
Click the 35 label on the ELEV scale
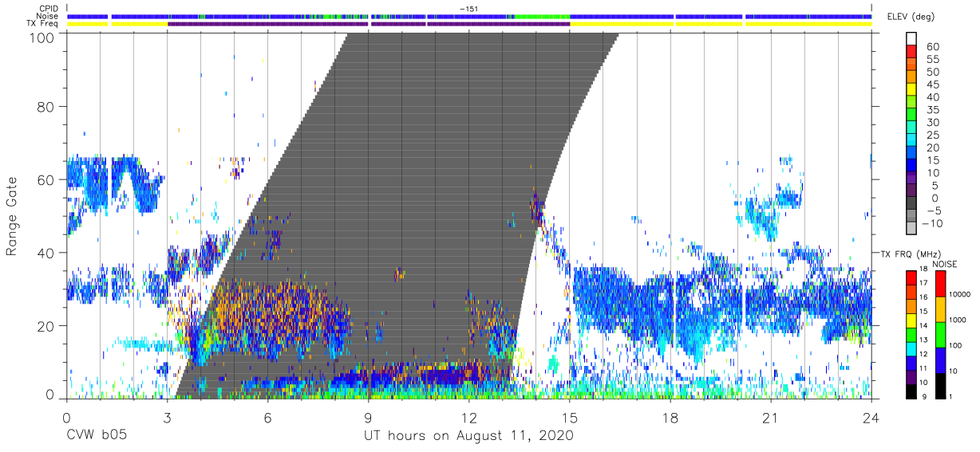(x=931, y=109)
